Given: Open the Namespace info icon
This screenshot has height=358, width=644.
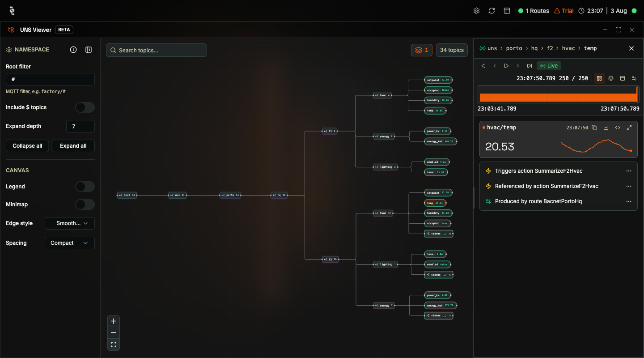Looking at the screenshot, I should pos(73,50).
